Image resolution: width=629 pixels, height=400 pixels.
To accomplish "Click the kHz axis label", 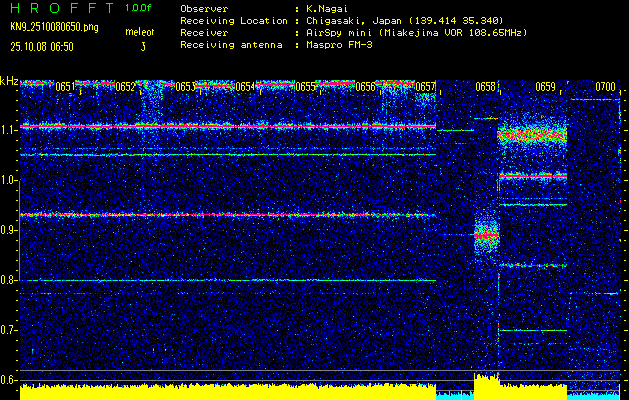I will tap(9, 80).
